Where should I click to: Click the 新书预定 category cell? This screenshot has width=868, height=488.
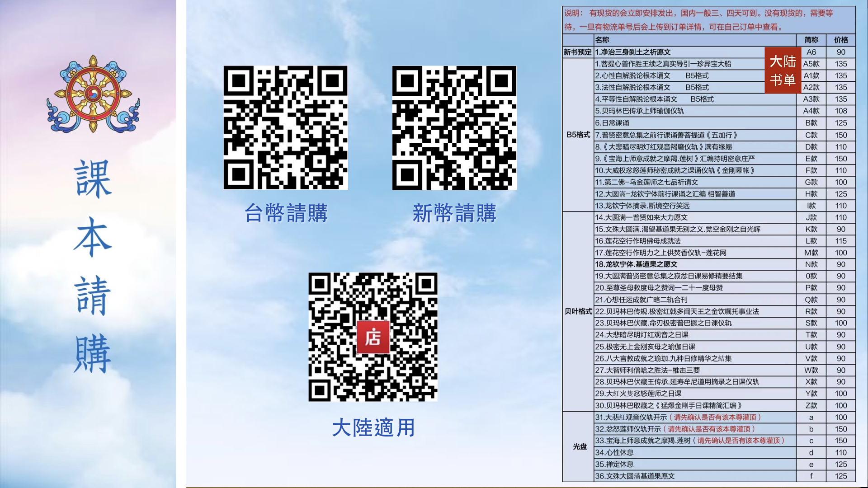[x=578, y=52]
